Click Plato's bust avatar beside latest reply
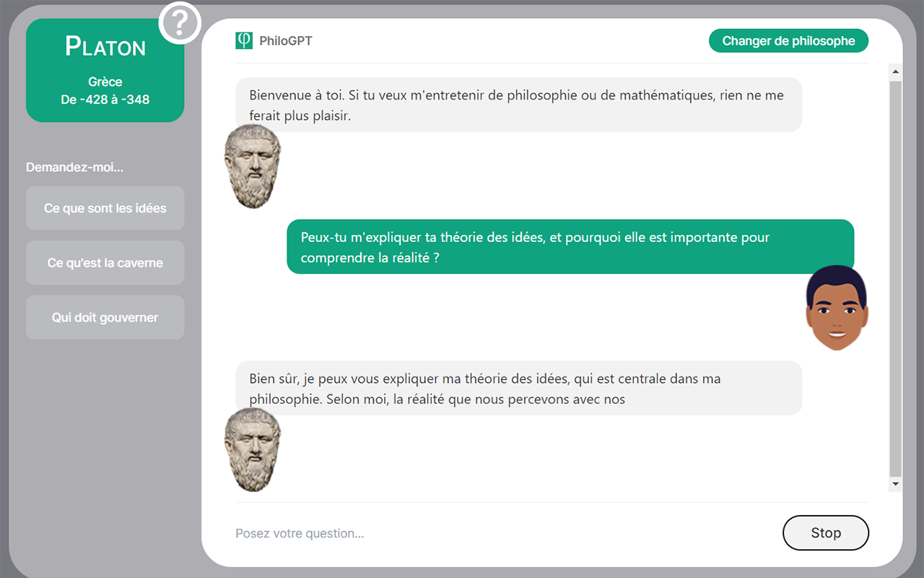The image size is (924, 578). click(252, 449)
